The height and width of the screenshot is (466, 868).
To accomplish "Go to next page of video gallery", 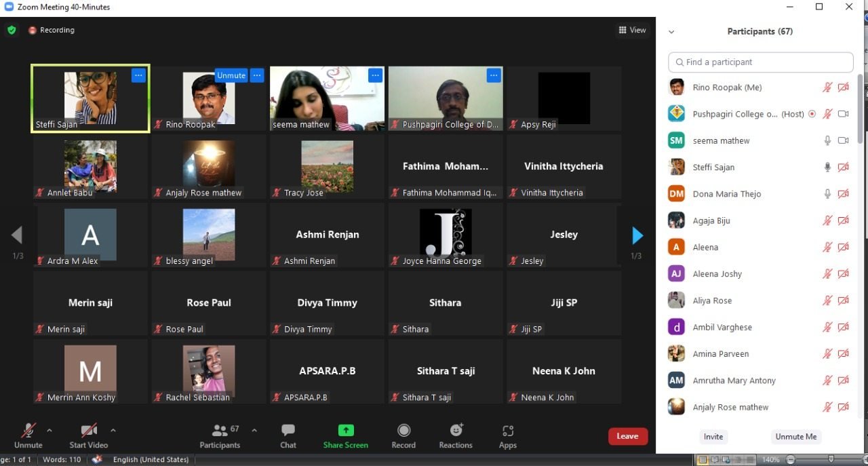I will [637, 235].
